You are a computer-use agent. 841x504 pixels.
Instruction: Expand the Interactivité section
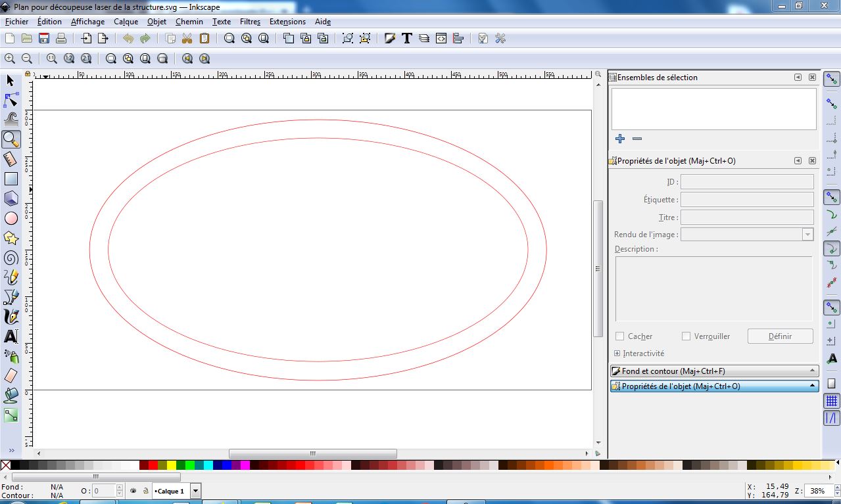click(x=617, y=354)
